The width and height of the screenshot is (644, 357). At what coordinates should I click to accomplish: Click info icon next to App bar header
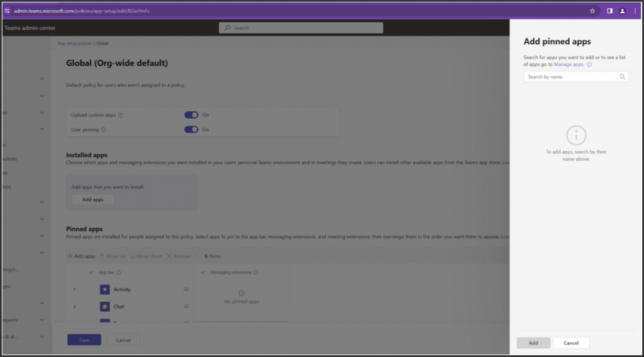(x=118, y=272)
